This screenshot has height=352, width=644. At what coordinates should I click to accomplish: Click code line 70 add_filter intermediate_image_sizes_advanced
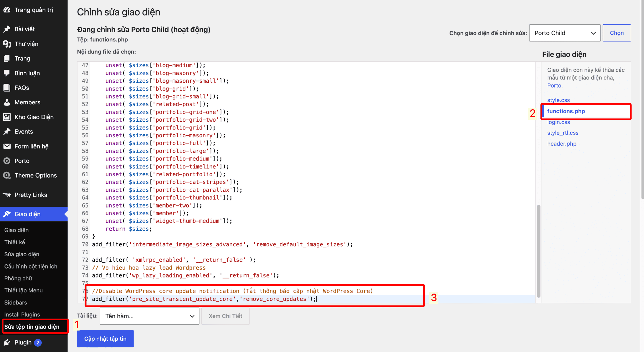[x=222, y=244]
